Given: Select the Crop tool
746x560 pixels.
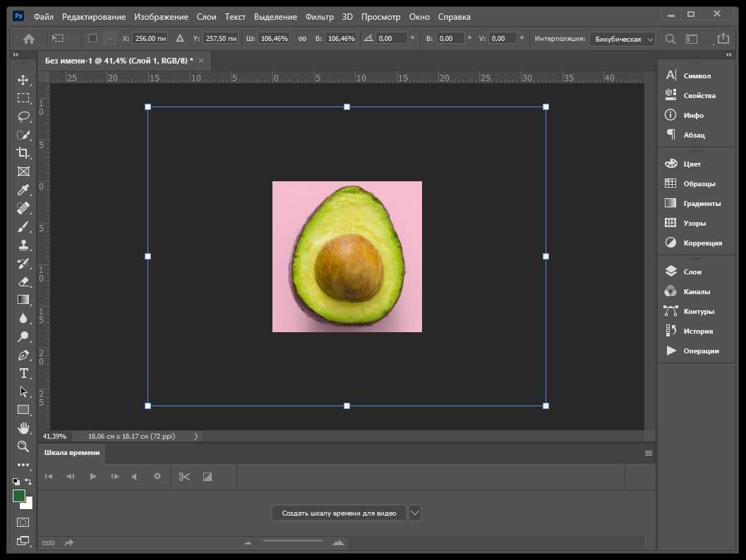Looking at the screenshot, I should (23, 153).
